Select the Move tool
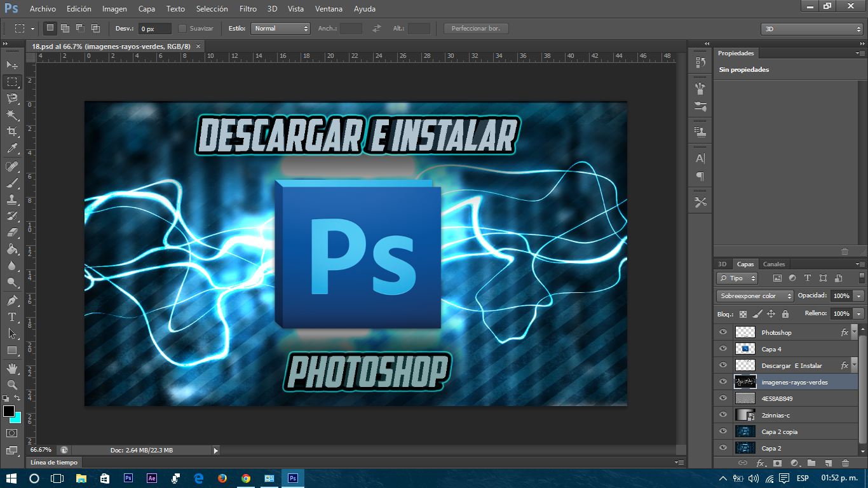The width and height of the screenshot is (868, 488). (x=11, y=65)
